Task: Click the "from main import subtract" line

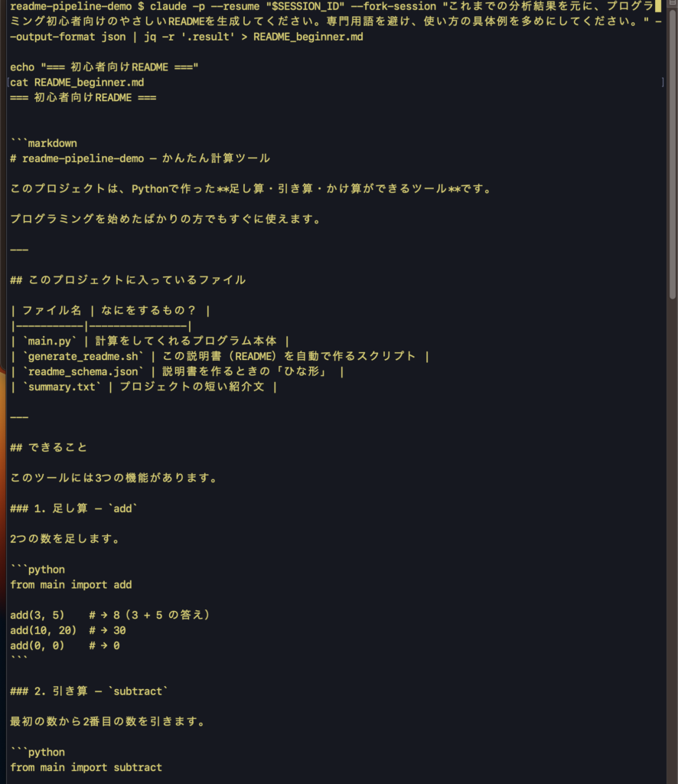Action: coord(86,766)
